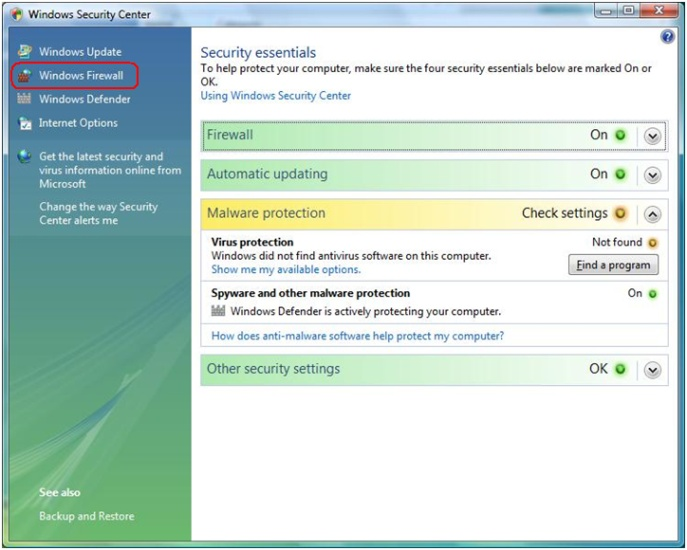Click the globe icon beside latest security info
The width and height of the screenshot is (687, 550).
click(x=25, y=156)
